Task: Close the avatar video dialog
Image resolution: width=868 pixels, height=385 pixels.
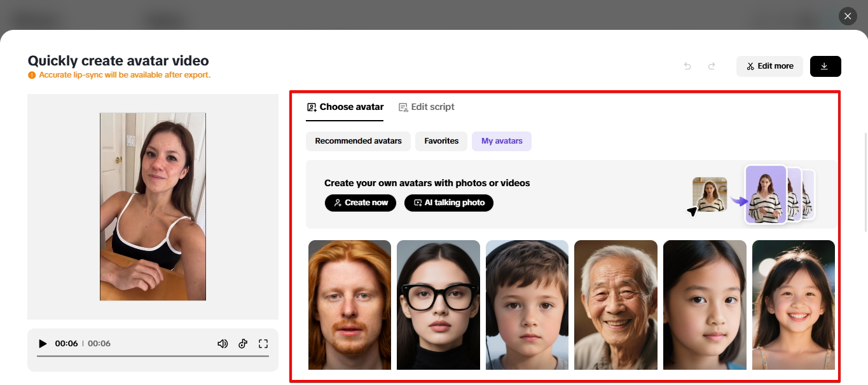Action: pos(847,16)
